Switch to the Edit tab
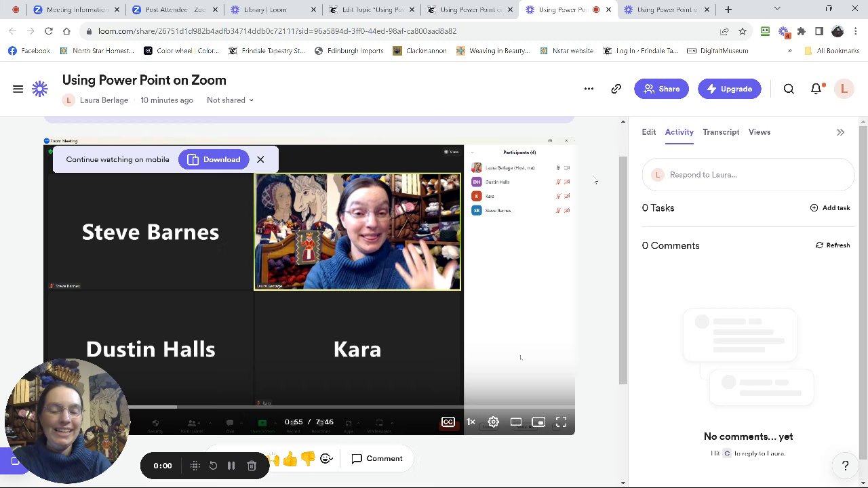 click(x=649, y=132)
